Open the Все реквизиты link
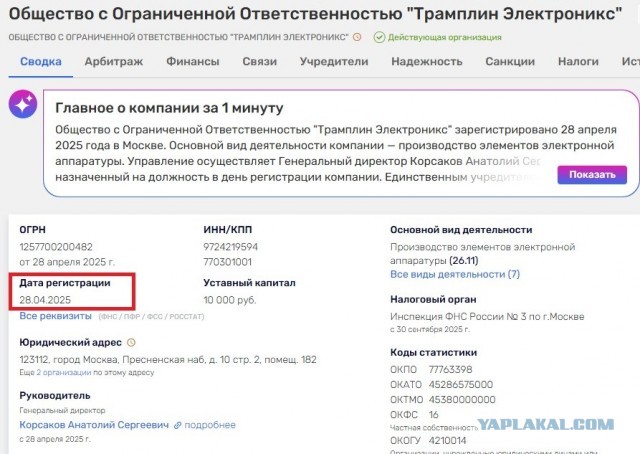This screenshot has width=640, height=454. (x=56, y=316)
